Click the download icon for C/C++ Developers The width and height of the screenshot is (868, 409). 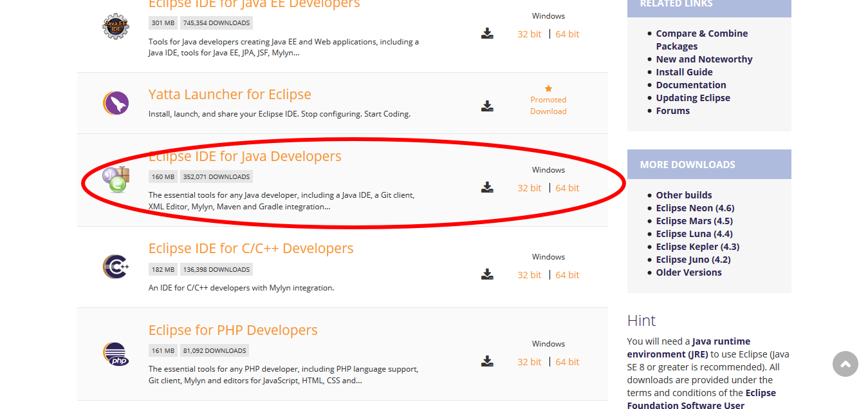click(x=487, y=274)
